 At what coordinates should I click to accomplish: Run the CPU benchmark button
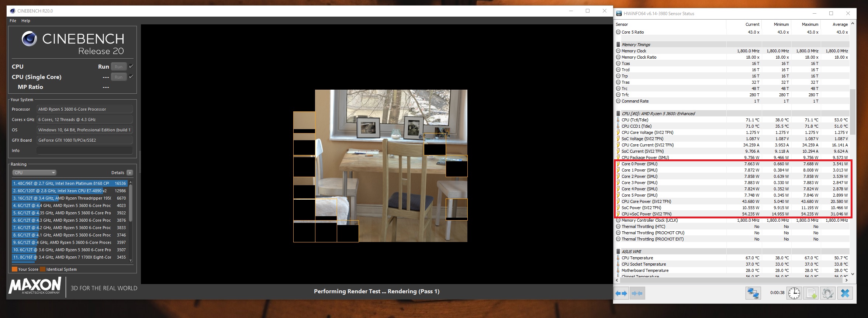118,67
